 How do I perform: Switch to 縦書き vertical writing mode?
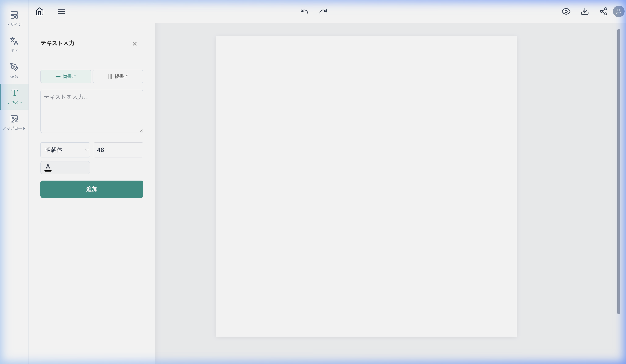tap(118, 76)
